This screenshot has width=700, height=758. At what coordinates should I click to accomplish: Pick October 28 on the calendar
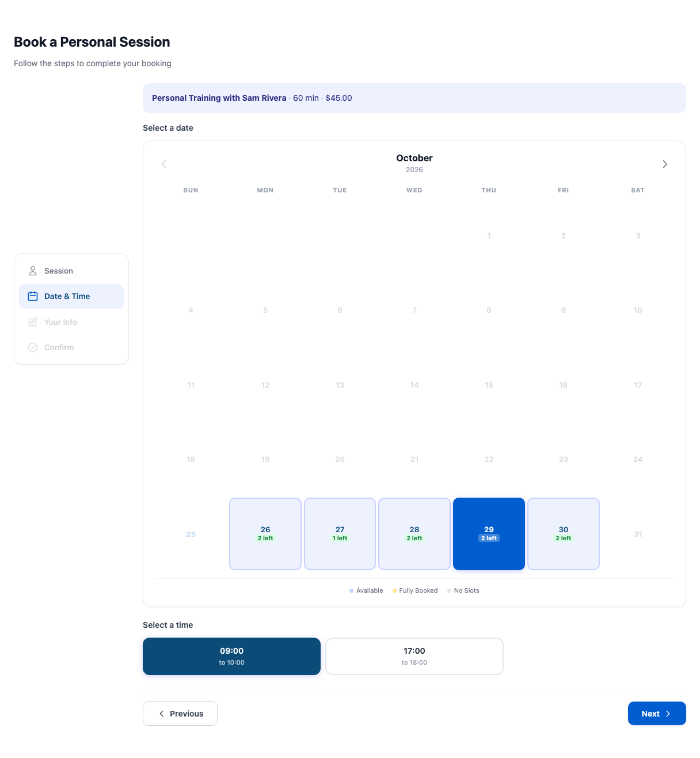click(414, 534)
